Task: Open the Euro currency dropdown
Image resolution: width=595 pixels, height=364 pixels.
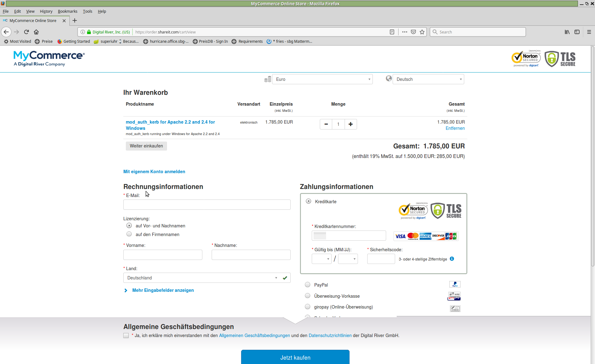Action: point(322,79)
